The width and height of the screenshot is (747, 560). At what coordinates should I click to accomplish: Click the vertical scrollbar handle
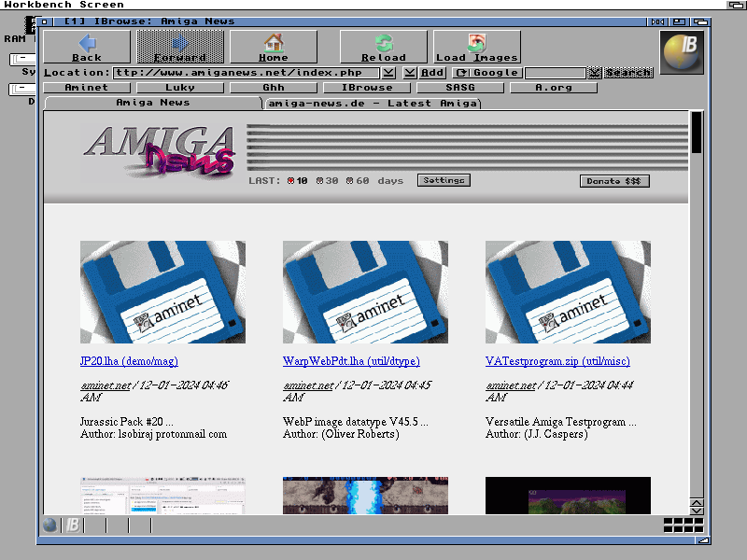tap(696, 133)
